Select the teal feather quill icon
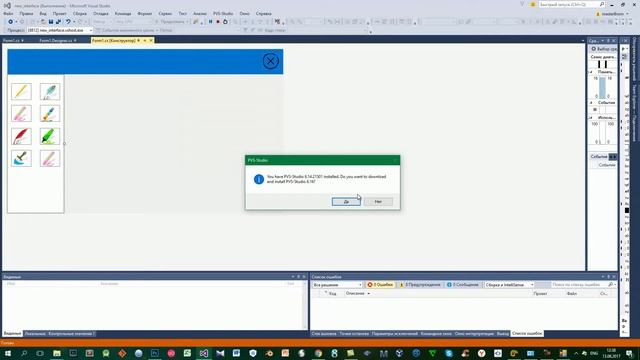640x360 pixels. click(50, 91)
